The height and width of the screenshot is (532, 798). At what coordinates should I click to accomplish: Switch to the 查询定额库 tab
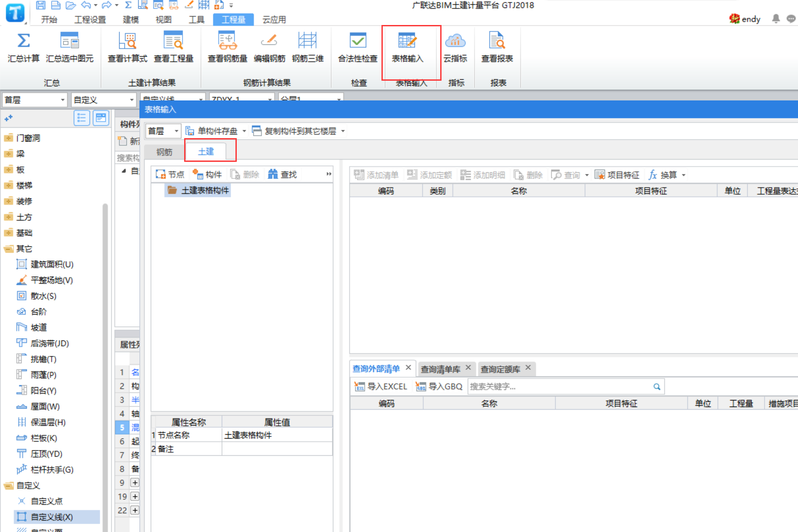[x=500, y=369]
